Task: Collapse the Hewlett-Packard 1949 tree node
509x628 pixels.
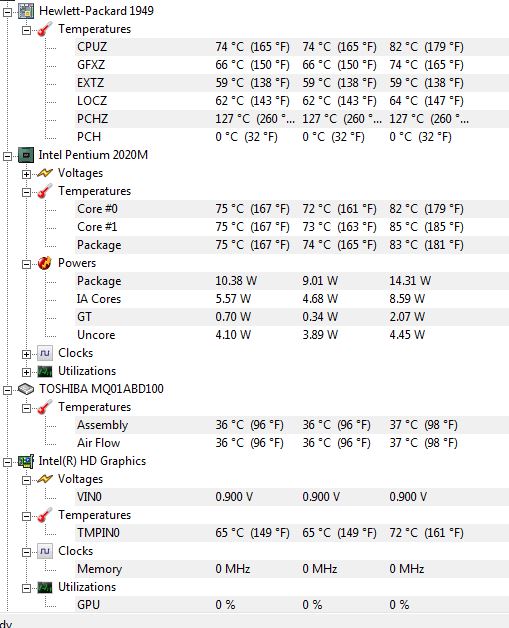Action: click(7, 12)
